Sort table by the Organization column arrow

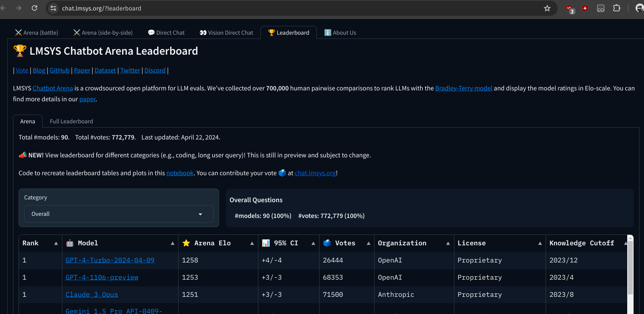(448, 243)
